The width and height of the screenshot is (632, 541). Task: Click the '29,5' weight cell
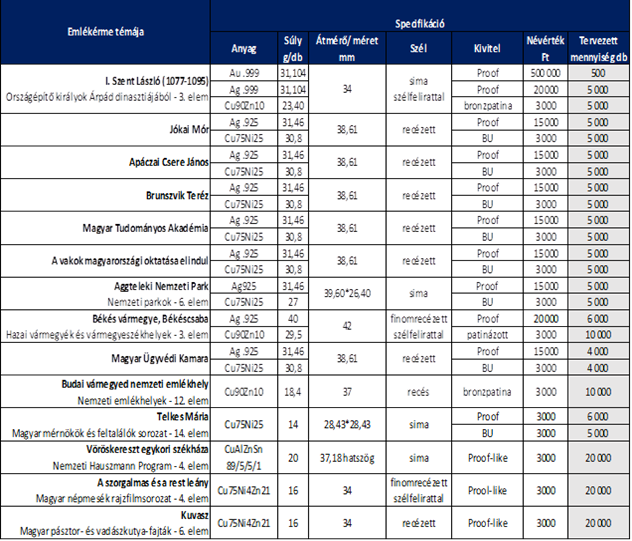click(293, 335)
